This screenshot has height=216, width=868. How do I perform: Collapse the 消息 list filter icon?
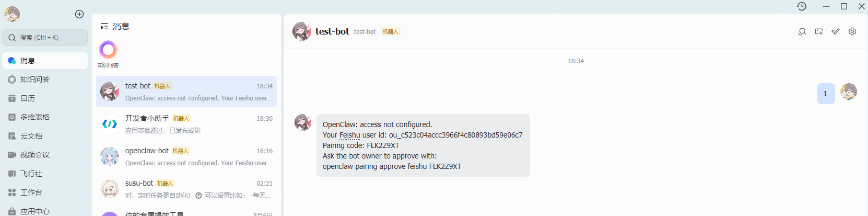(x=104, y=26)
